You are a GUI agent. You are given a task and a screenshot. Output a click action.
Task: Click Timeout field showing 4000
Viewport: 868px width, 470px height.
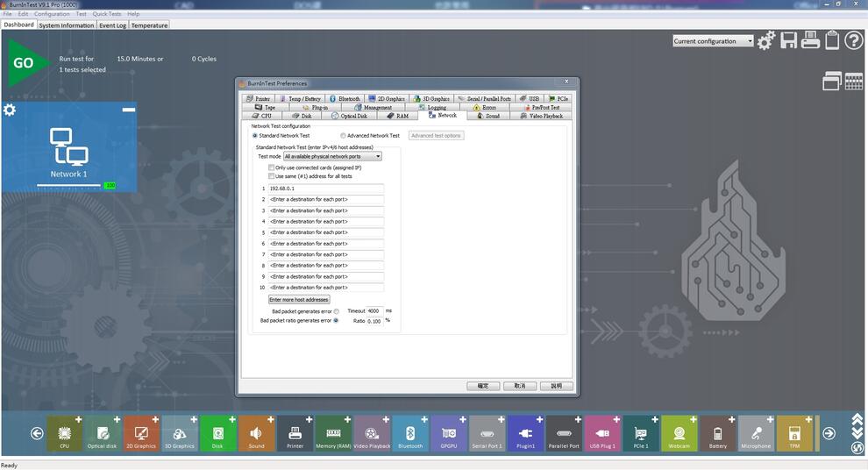coord(374,311)
